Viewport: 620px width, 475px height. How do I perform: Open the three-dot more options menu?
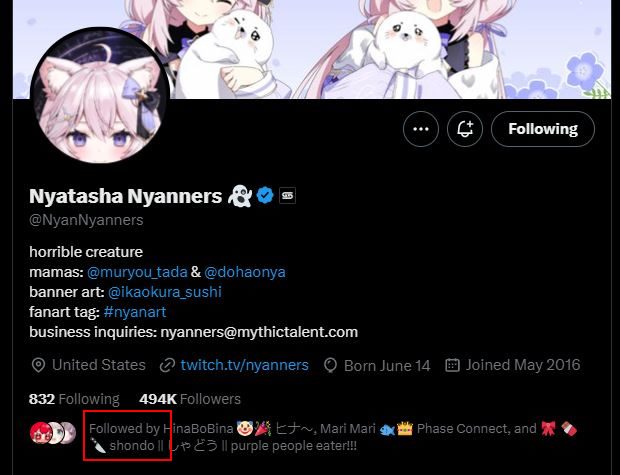(421, 129)
